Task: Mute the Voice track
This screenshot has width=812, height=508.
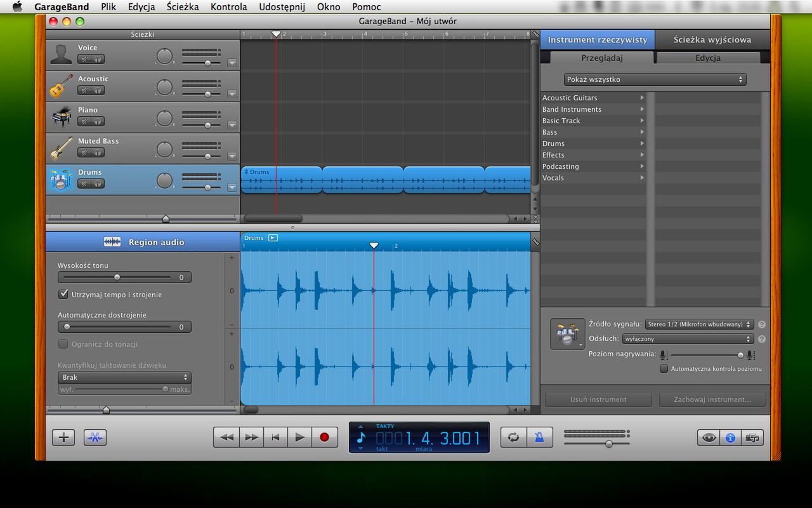Action: coord(84,59)
